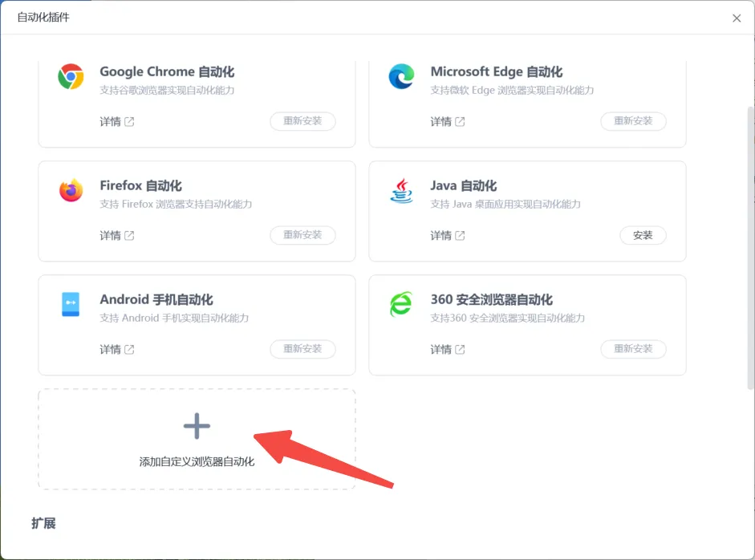Click the Firefox 自动化 title
Image resolution: width=755 pixels, height=560 pixels.
[140, 185]
